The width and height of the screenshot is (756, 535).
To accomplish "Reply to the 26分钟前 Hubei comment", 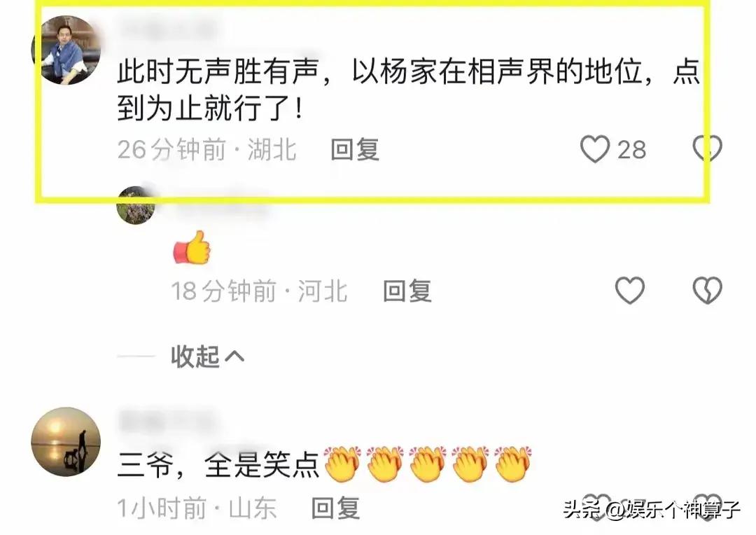I will (355, 150).
